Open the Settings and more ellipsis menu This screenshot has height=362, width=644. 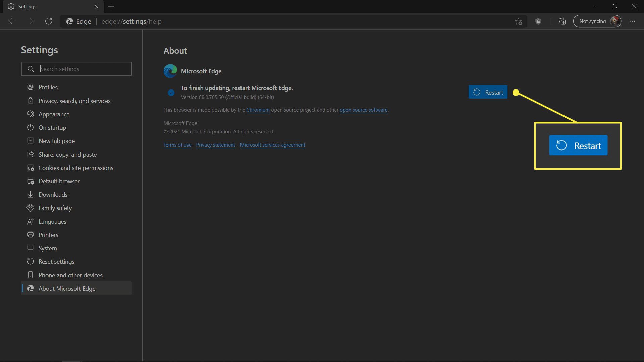(632, 21)
